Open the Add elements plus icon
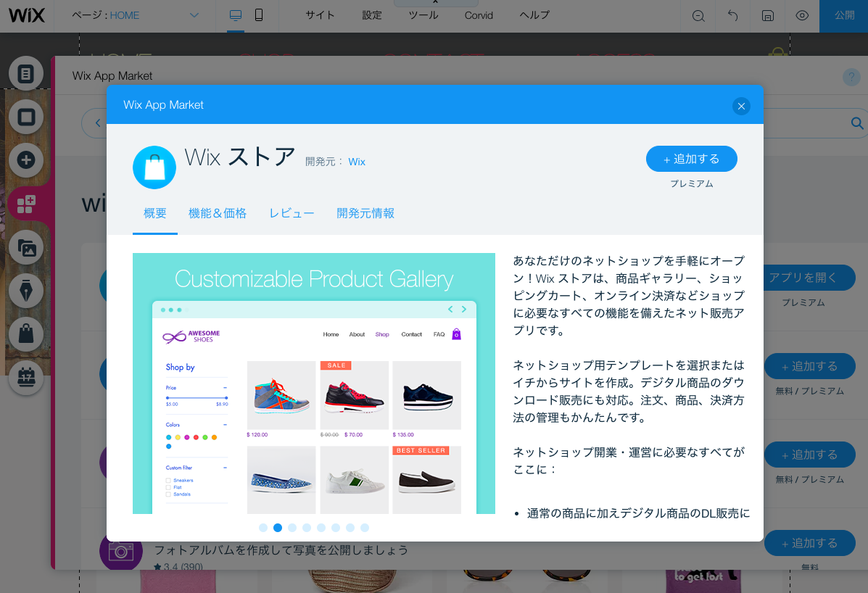This screenshot has width=868, height=593. (x=26, y=160)
